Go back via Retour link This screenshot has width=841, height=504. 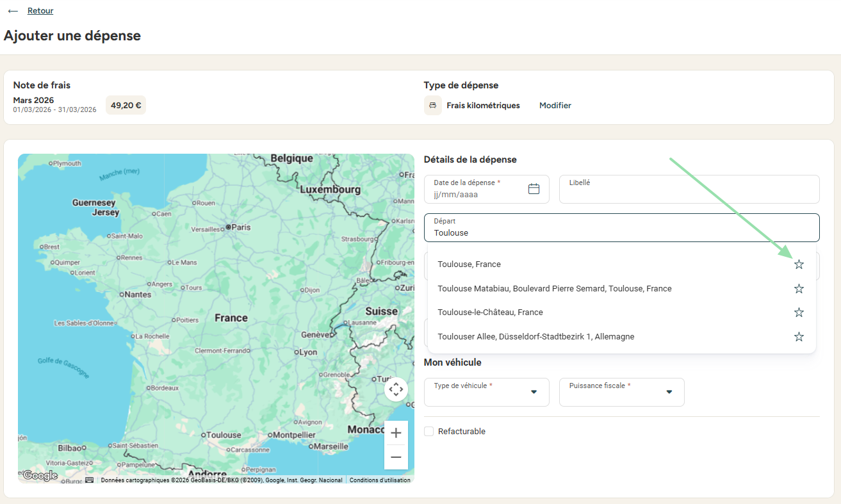[40, 11]
